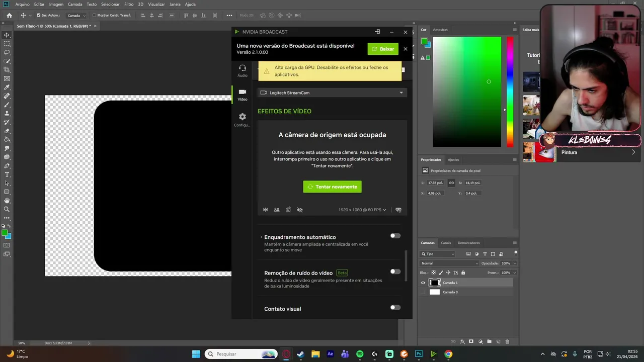Create a new adjustment layer
644x362 pixels.
[480, 341]
